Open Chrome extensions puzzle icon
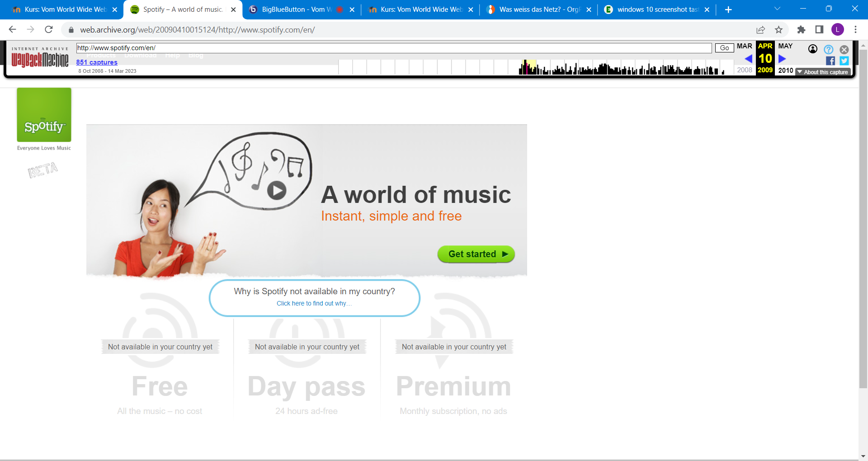This screenshot has width=868, height=461. point(801,30)
